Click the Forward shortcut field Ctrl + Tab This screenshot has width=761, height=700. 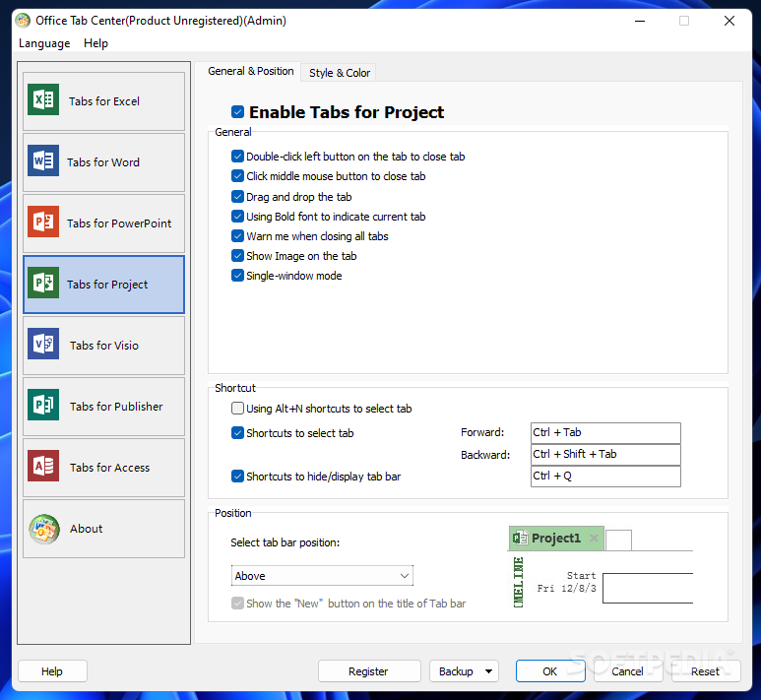(605, 432)
